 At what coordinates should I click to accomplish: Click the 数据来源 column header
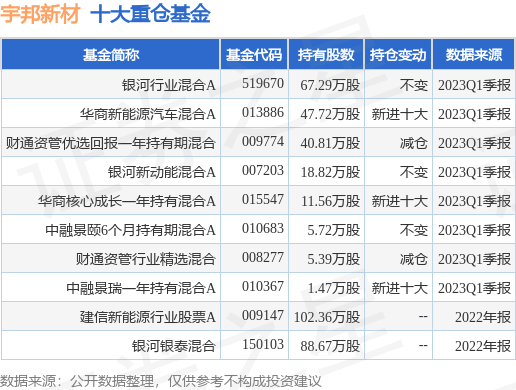[474, 55]
